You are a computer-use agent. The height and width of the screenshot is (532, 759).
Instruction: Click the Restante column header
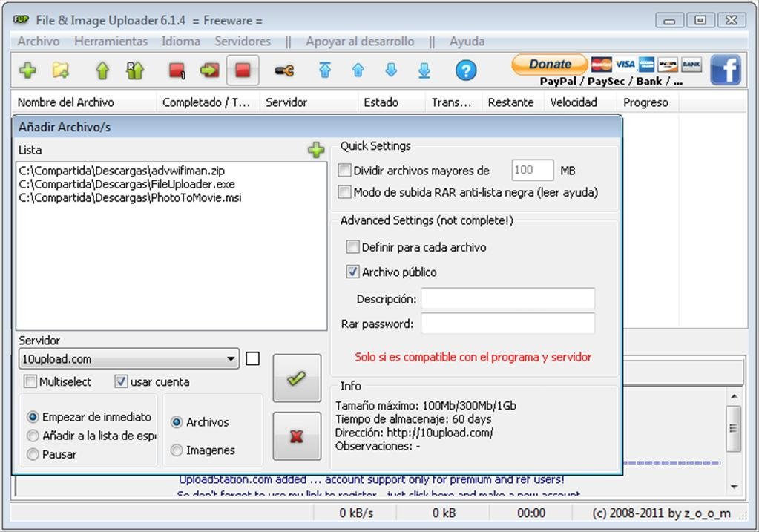tap(513, 102)
